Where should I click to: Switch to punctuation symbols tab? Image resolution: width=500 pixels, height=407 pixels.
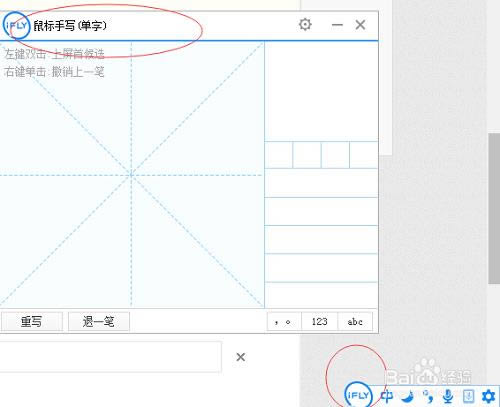pyautogui.click(x=284, y=321)
